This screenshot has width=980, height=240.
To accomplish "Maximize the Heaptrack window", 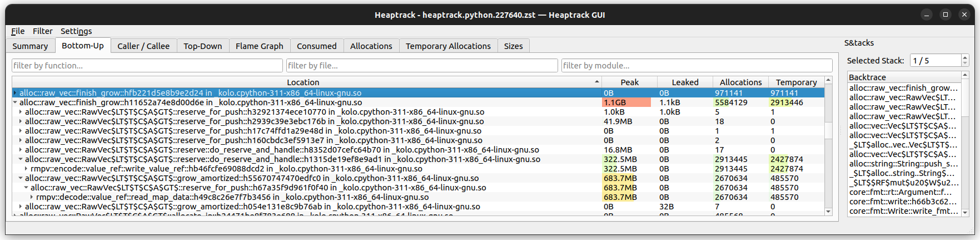I will point(946,14).
